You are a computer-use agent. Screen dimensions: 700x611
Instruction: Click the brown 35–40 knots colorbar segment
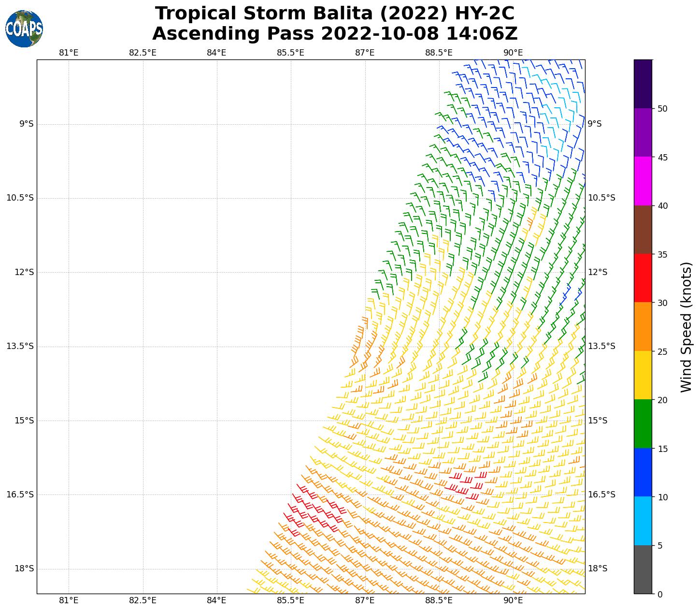tap(643, 230)
